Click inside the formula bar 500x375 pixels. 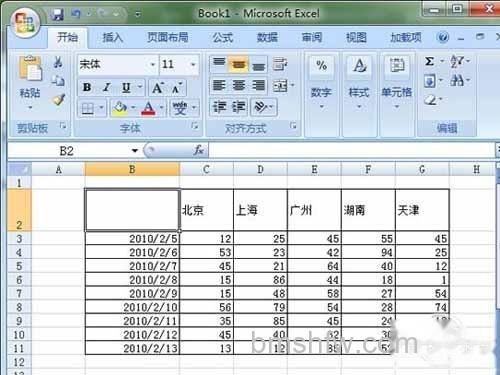point(352,150)
